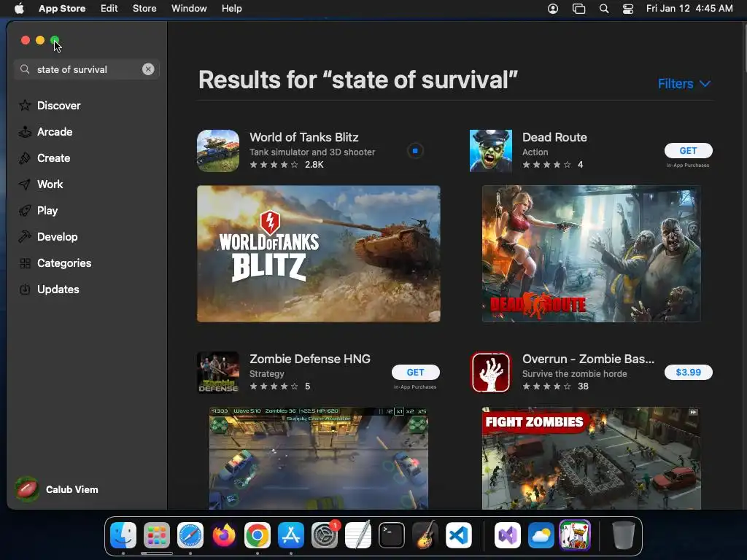This screenshot has height=560, width=747.
Task: Open the Overrun - Zombie Bas... title
Action: tap(589, 359)
